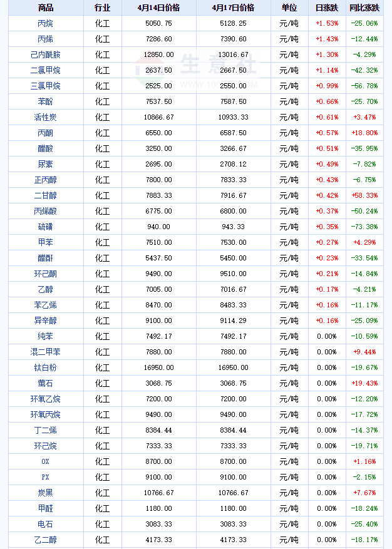This screenshot has height=549, width=392.
Task: Open the 环己烷 commodity link
Action: pos(46,446)
